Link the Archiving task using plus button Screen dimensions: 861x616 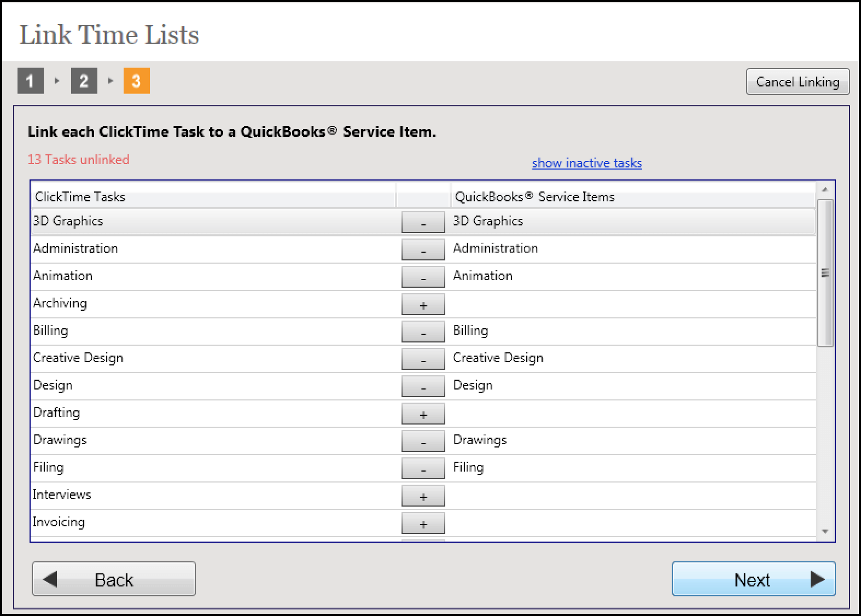[x=423, y=305]
